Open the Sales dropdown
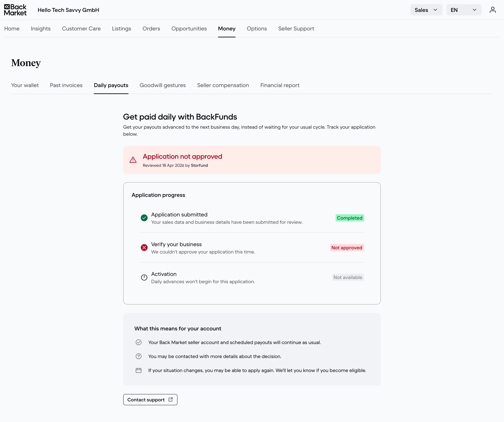Screen dimensions: 504x422 pyautogui.click(x=426, y=10)
